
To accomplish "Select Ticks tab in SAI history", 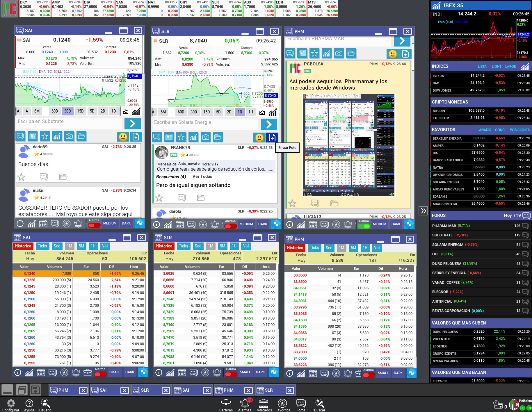I will tap(42, 246).
